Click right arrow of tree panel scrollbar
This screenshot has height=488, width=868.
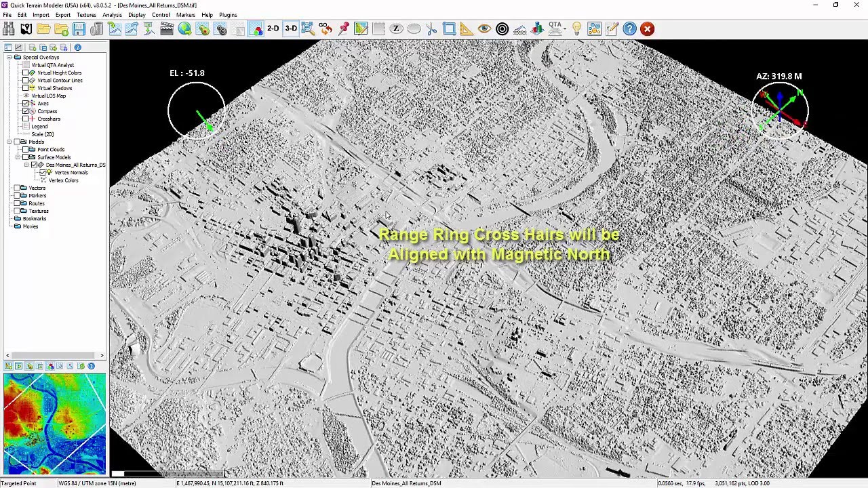pyautogui.click(x=102, y=355)
